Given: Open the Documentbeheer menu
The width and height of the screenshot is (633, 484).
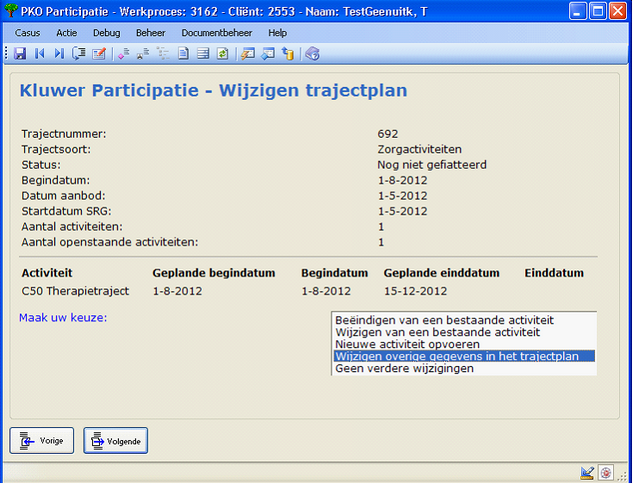Looking at the screenshot, I should [x=217, y=33].
